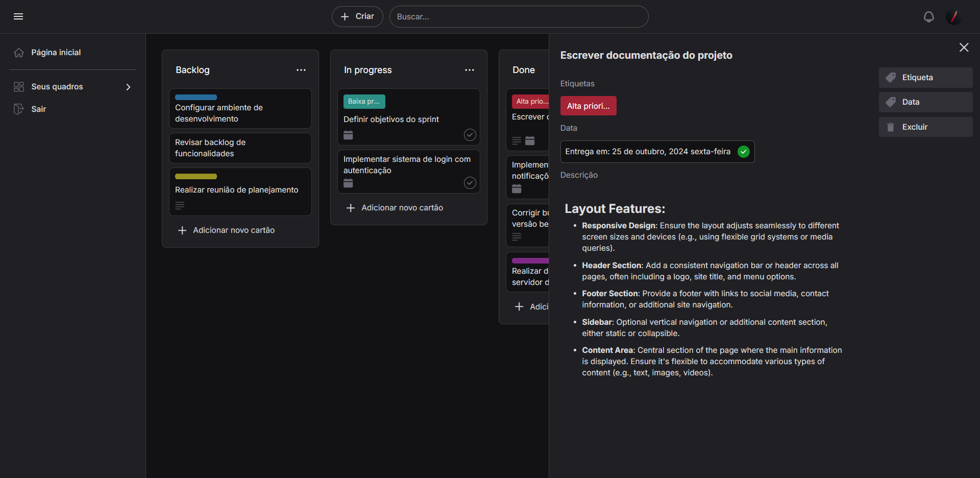Mark Definir objetivos do sprint as complete
The image size is (980, 478).
pyautogui.click(x=470, y=135)
